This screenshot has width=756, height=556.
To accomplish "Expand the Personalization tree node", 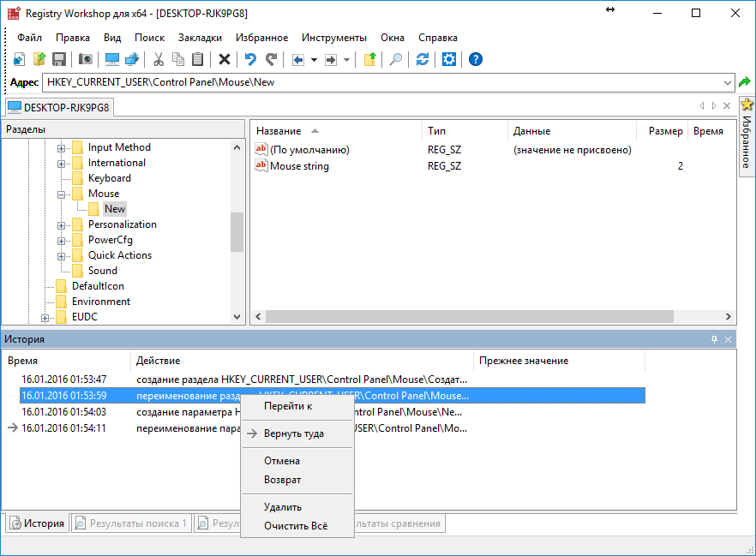I will coord(61,225).
